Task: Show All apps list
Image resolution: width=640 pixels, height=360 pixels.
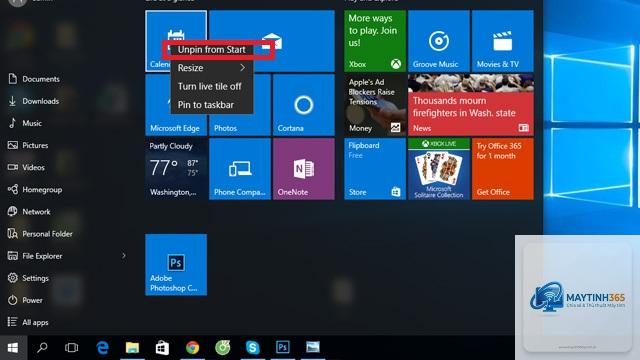Action: 28,322
